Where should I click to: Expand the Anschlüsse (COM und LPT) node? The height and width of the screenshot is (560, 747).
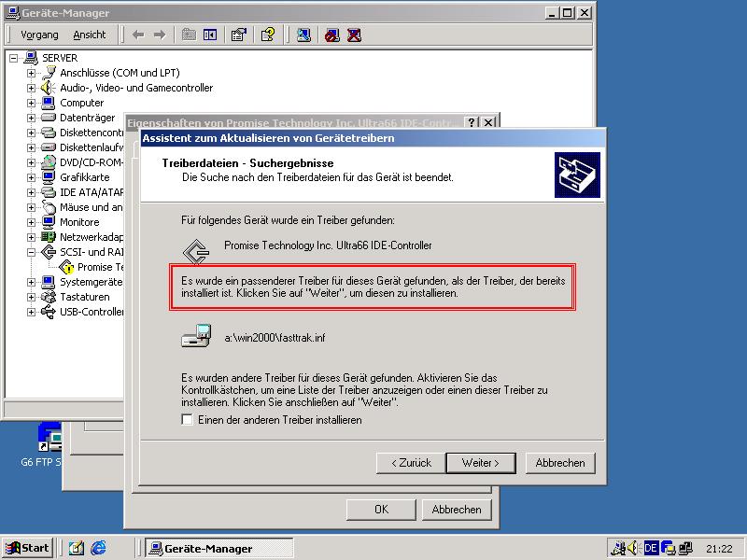click(31, 73)
